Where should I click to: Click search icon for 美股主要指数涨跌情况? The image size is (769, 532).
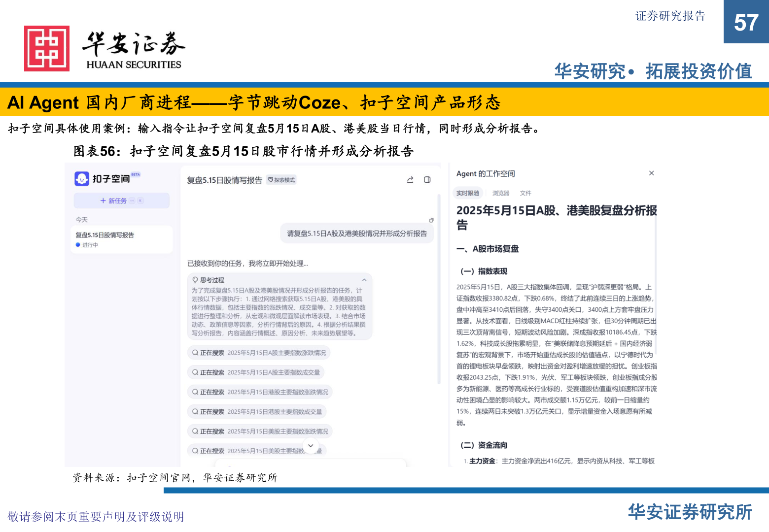pos(195,432)
